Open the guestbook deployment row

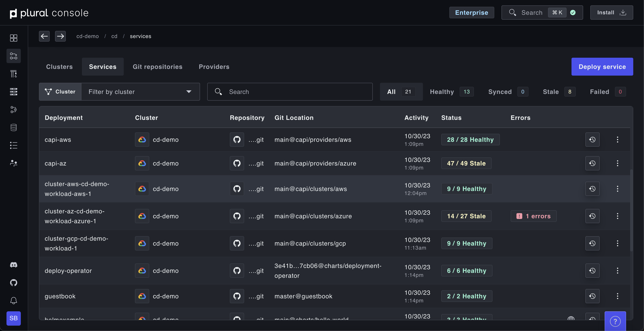coord(335,296)
